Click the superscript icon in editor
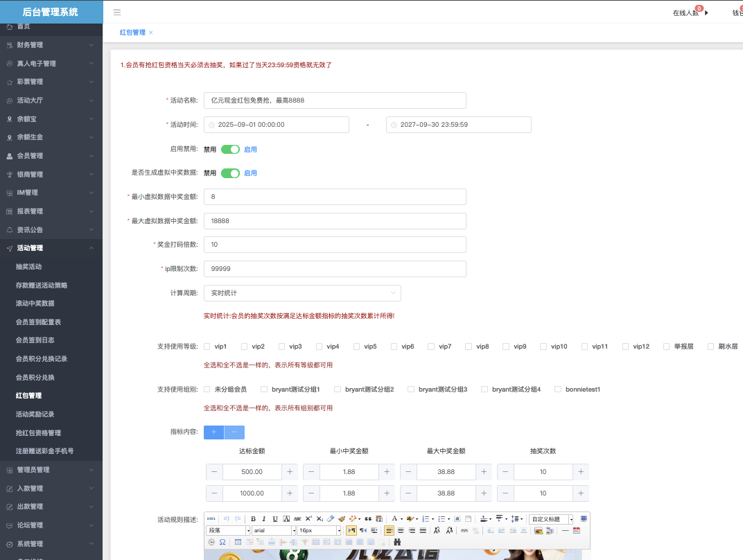 [308, 518]
